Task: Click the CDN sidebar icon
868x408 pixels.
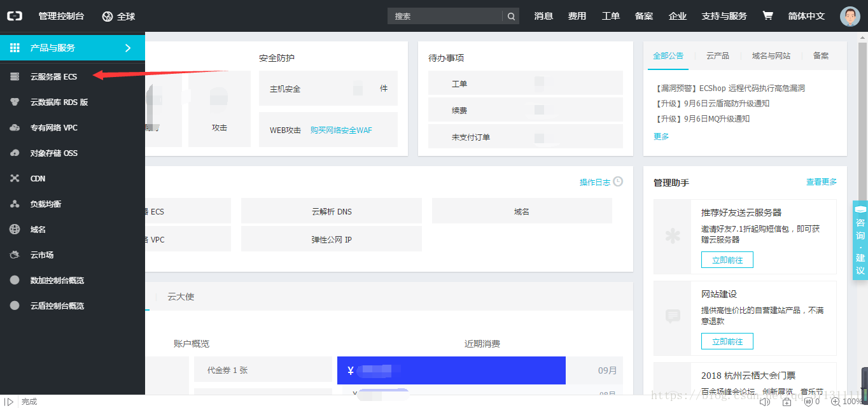Action: (15, 178)
